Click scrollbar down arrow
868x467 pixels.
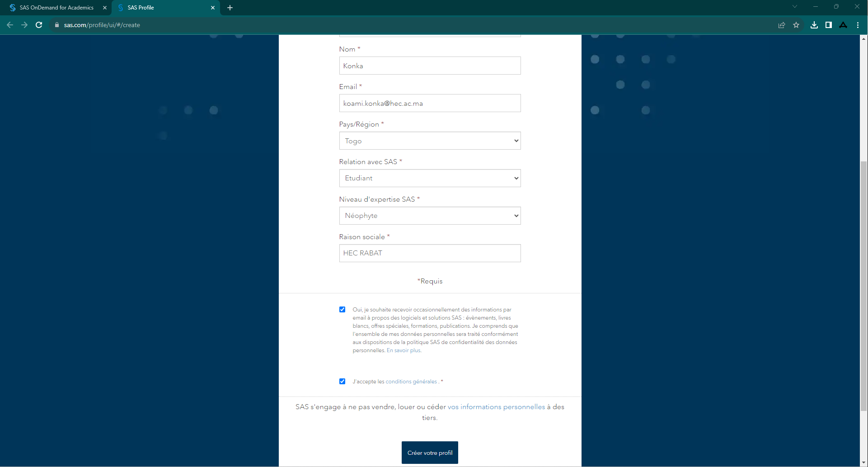coord(863,462)
